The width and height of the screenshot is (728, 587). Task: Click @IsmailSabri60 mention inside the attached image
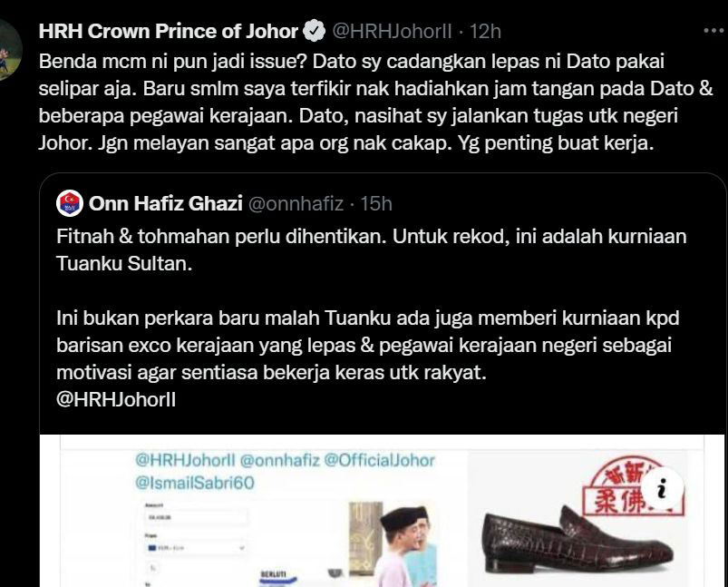pyautogui.click(x=195, y=483)
